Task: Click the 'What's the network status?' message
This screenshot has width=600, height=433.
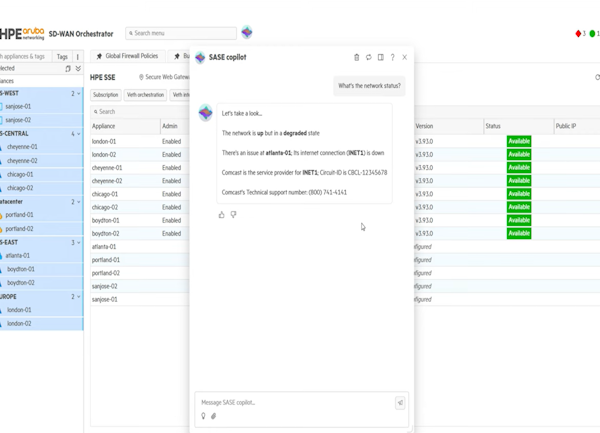Action: (369, 86)
